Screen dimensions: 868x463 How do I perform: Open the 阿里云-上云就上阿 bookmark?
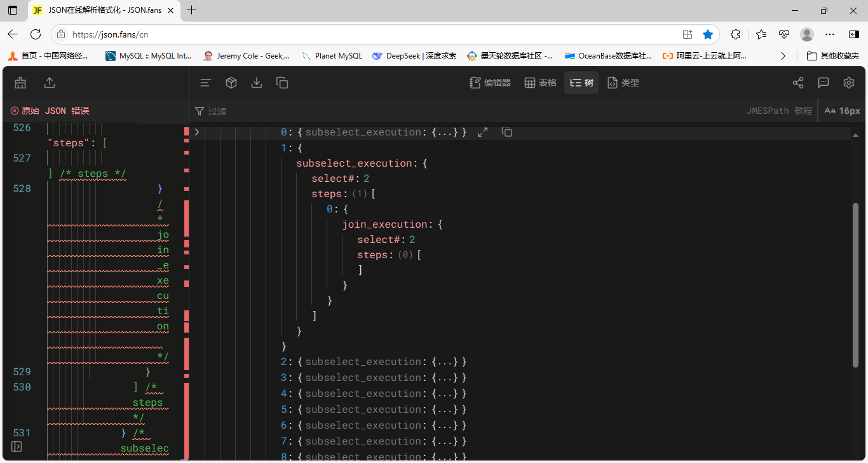(x=705, y=56)
